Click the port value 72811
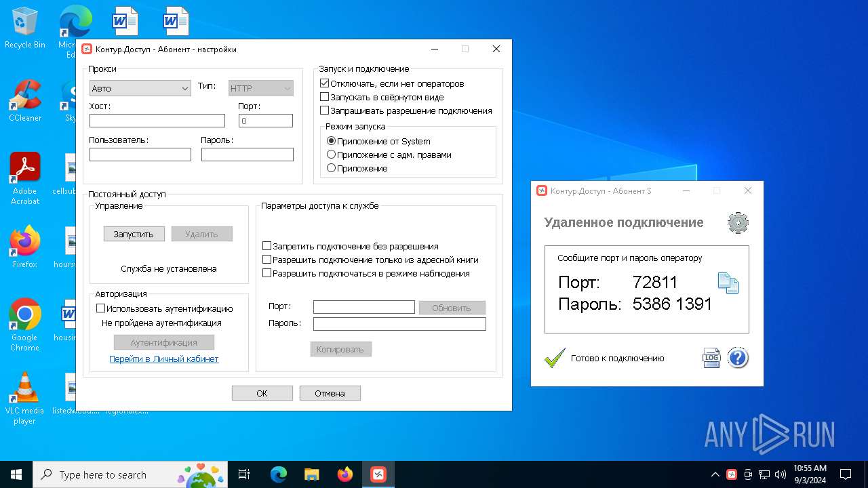Image resolution: width=868 pixels, height=488 pixels. coord(655,283)
